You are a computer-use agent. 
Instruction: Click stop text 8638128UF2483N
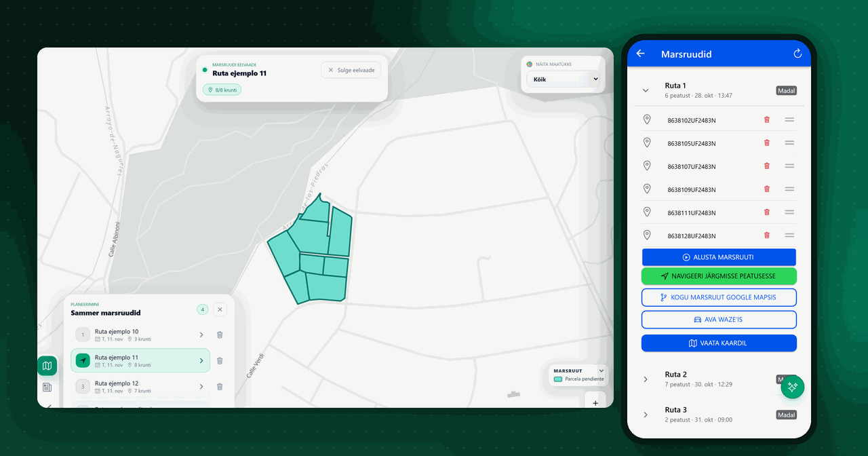pos(691,235)
